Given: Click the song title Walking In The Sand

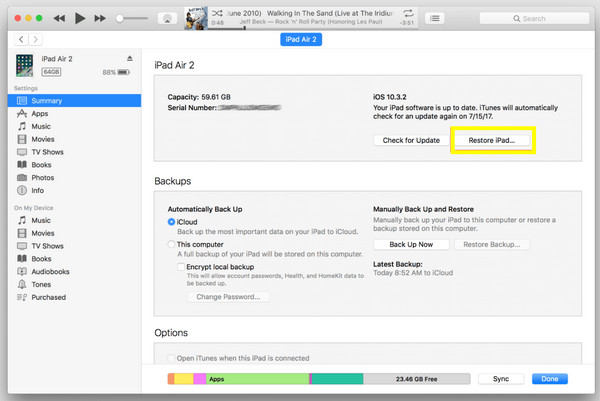Looking at the screenshot, I should click(x=330, y=13).
